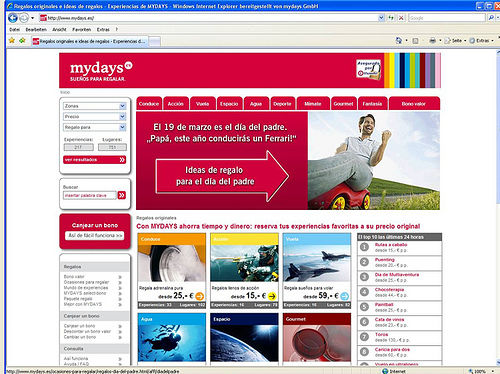Open the Favoriten menu
500x374 pixels.
pos(82,29)
